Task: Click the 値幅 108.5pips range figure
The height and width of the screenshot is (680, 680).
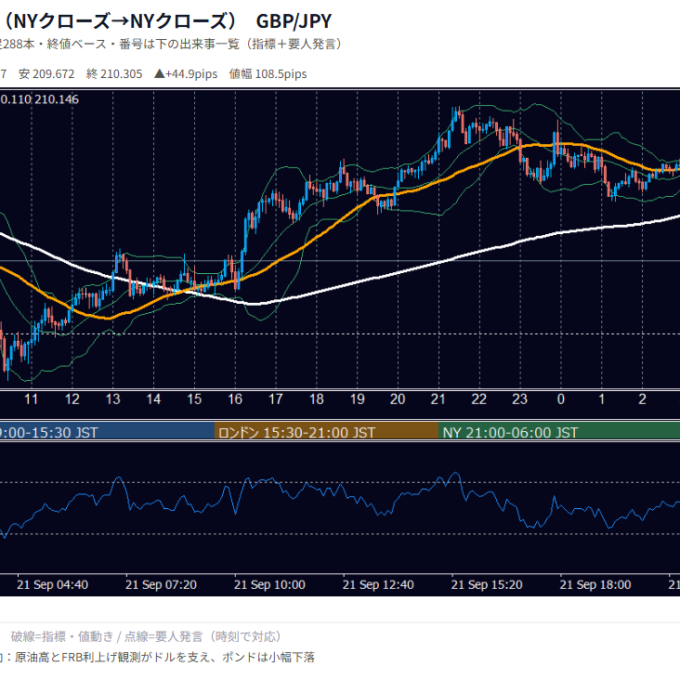Action: point(268,74)
